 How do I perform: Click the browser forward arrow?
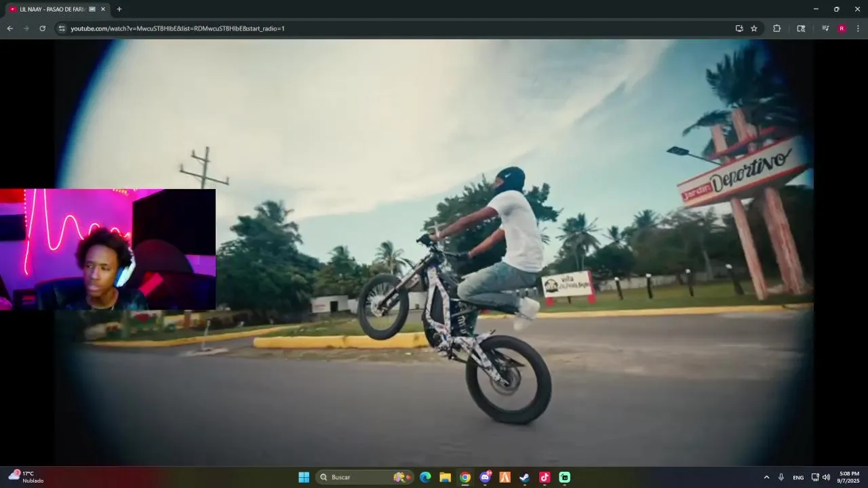(26, 28)
